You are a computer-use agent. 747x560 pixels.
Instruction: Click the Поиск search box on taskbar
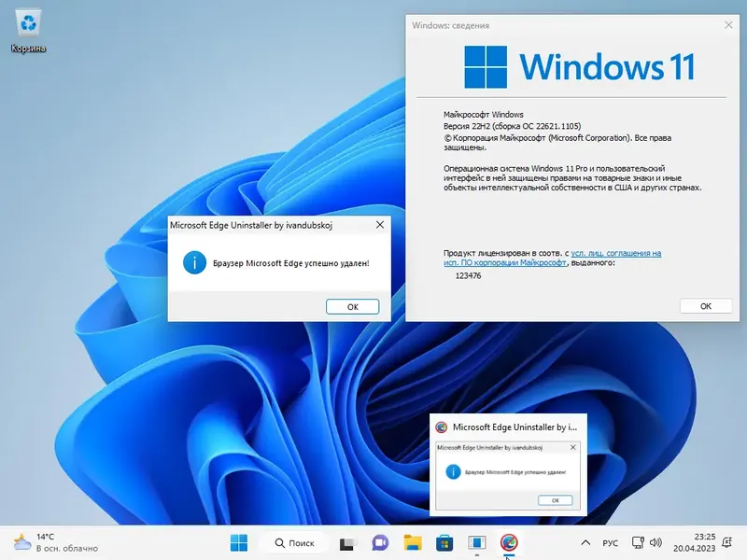click(294, 542)
